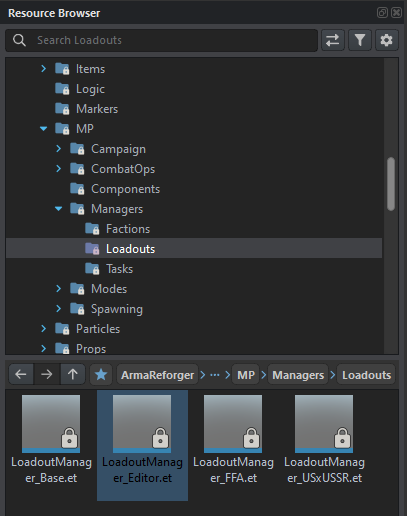Click the Components folder icon
Screen dimensions: 407x516
77,189
